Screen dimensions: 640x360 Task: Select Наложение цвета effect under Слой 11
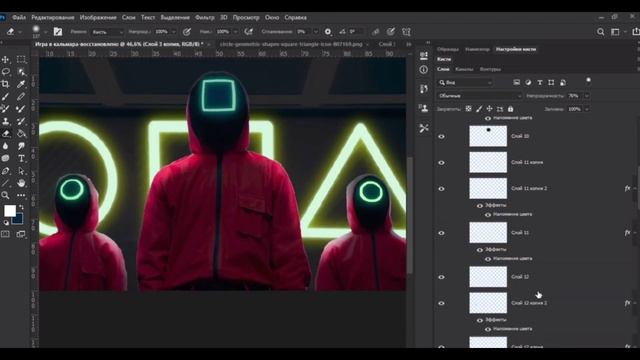pos(512,259)
